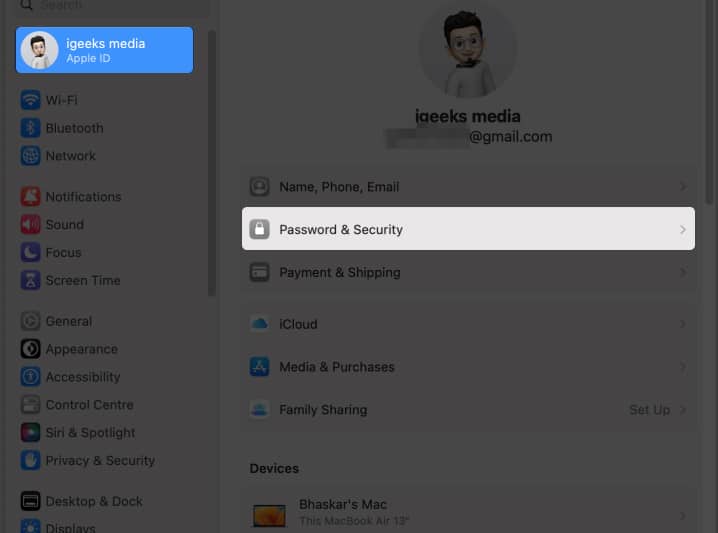Open General in the sidebar
The image size is (718, 533).
pos(68,321)
